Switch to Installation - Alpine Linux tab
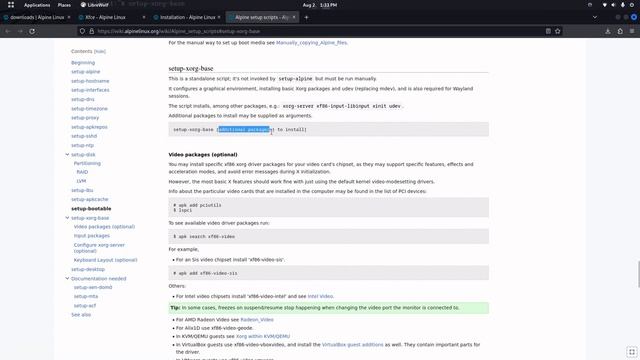 (x=187, y=18)
